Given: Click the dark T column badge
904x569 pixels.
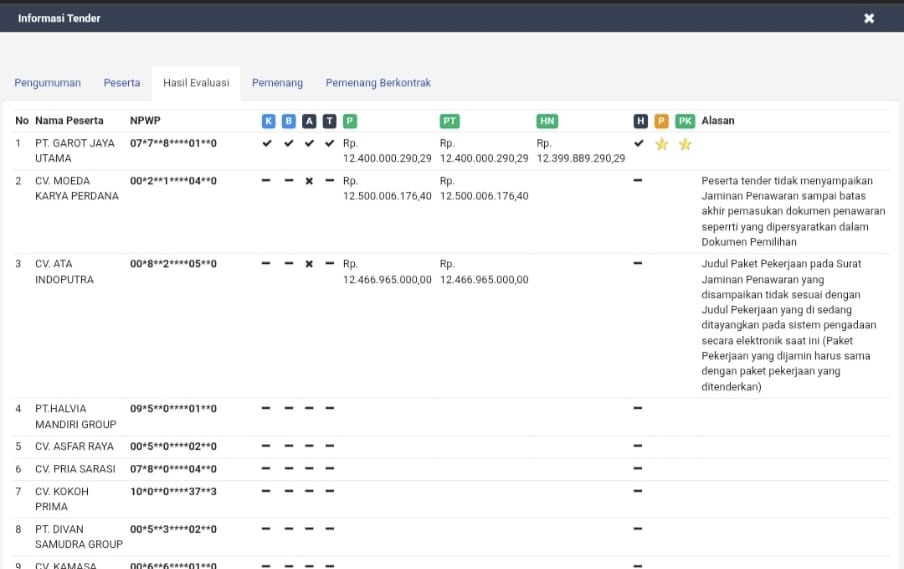Looking at the screenshot, I should 329,121.
